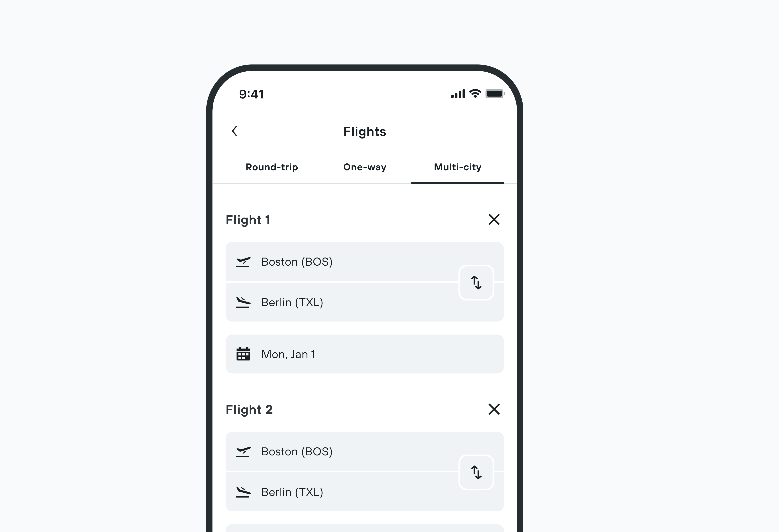Click the back navigation arrow
The height and width of the screenshot is (532, 779).
click(x=235, y=131)
